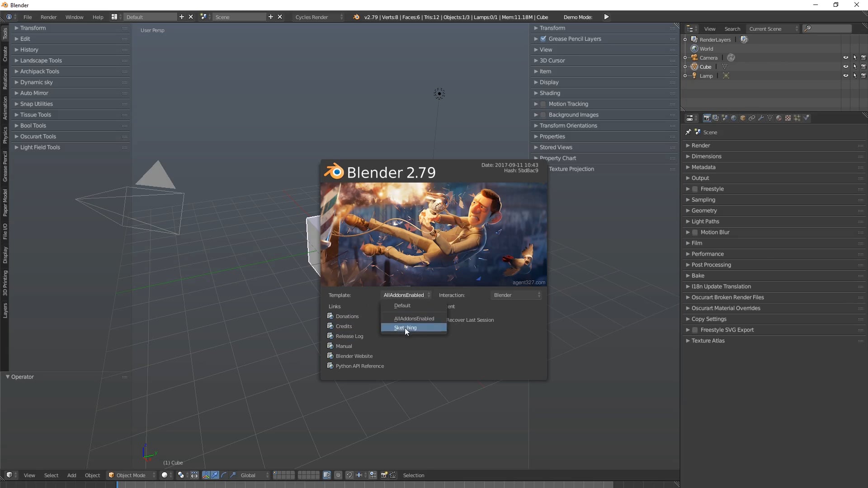868x488 pixels.
Task: Open the Release Log link
Action: pos(349,336)
